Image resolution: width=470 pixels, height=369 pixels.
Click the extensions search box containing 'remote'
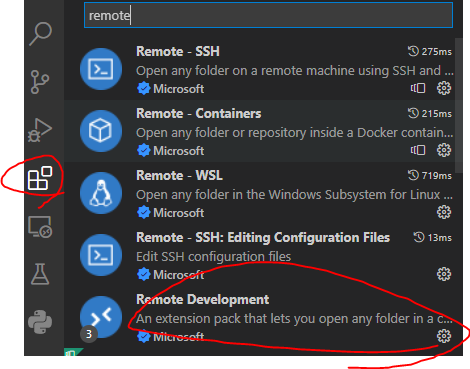coord(268,15)
